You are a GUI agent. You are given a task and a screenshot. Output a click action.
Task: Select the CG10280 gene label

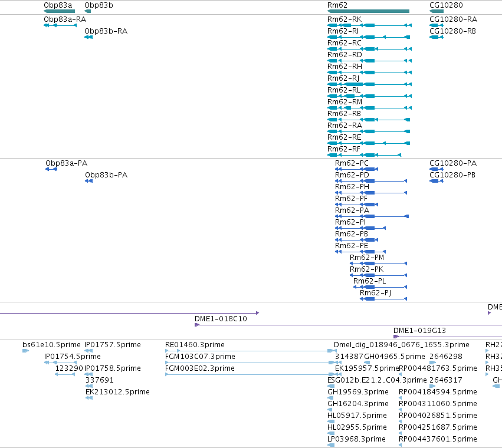coord(446,5)
